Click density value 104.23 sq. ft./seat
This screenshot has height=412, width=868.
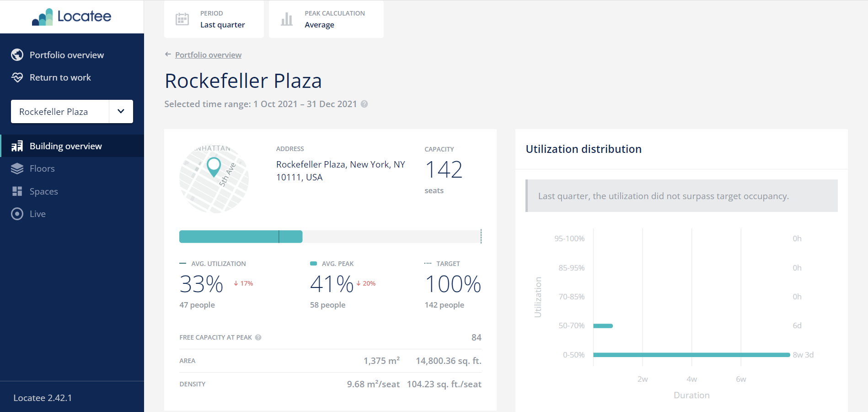coord(444,384)
